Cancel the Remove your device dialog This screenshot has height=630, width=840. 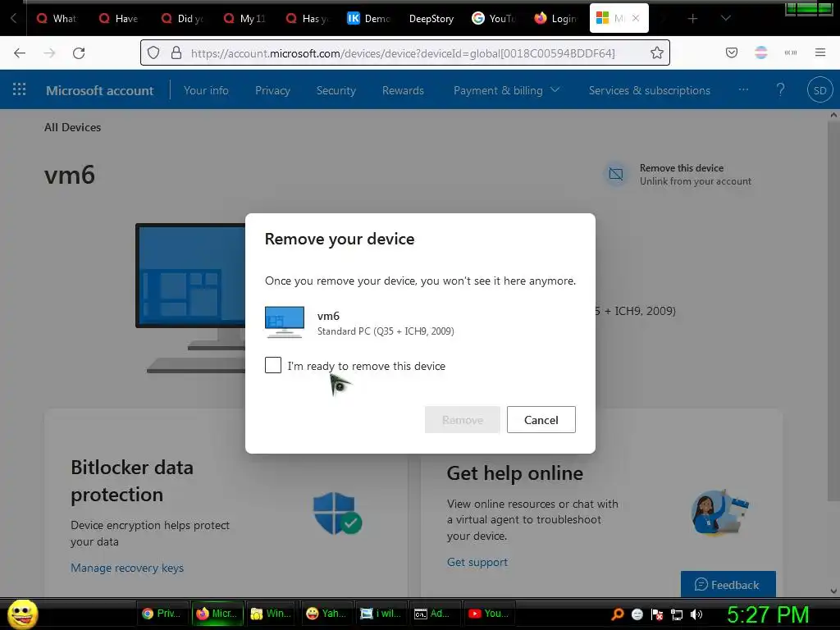click(541, 419)
